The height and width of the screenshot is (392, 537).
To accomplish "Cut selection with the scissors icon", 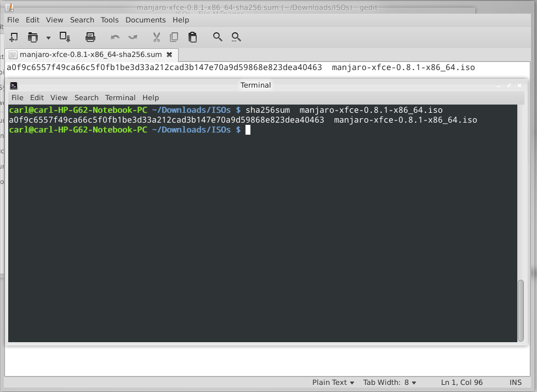I will tap(156, 37).
